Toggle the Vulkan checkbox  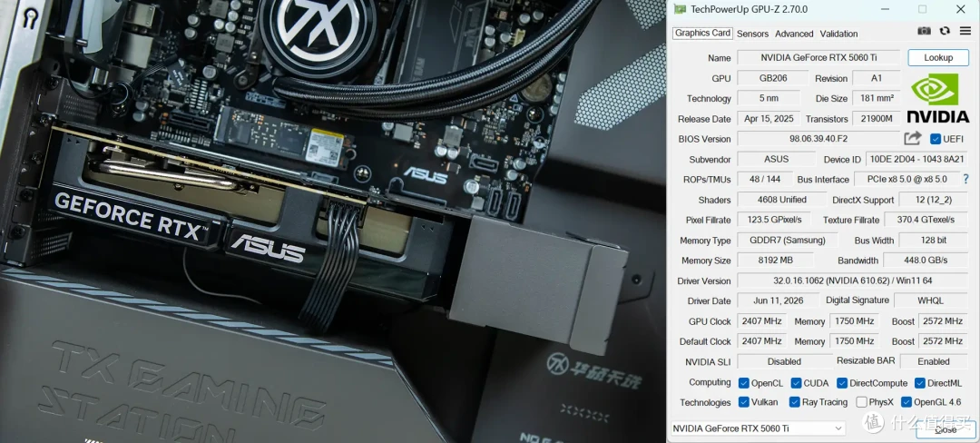click(744, 402)
